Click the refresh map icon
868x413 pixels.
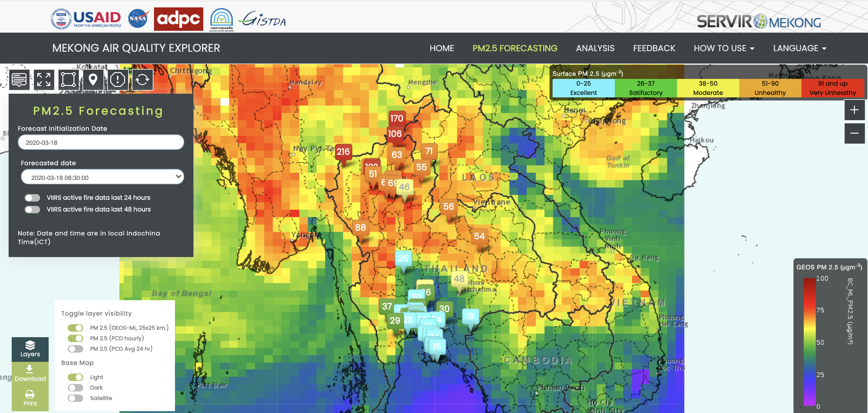[143, 80]
